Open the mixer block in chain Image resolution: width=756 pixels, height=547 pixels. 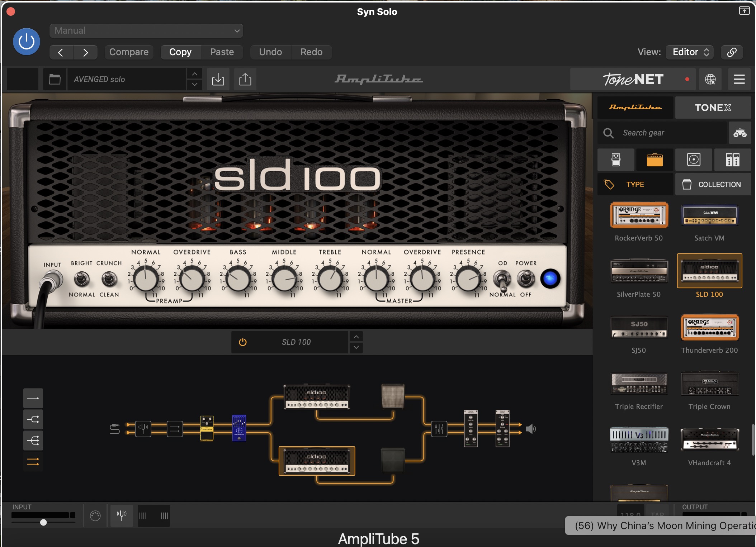click(439, 429)
